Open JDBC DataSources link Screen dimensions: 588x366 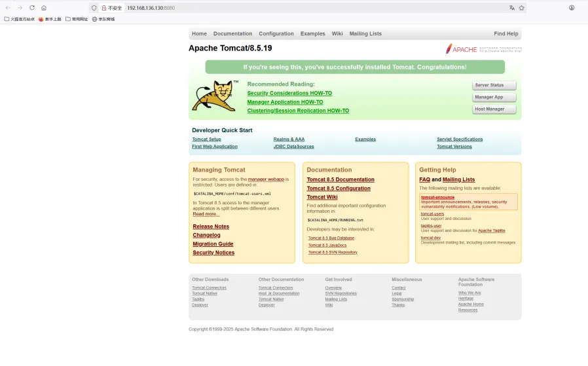[x=293, y=147]
